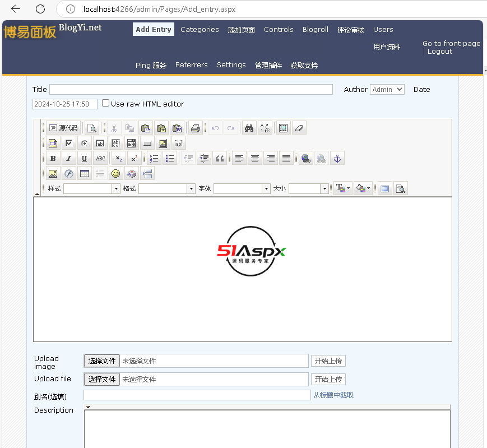This screenshot has width=487, height=448.
Task: Align text right
Action: tap(271, 159)
